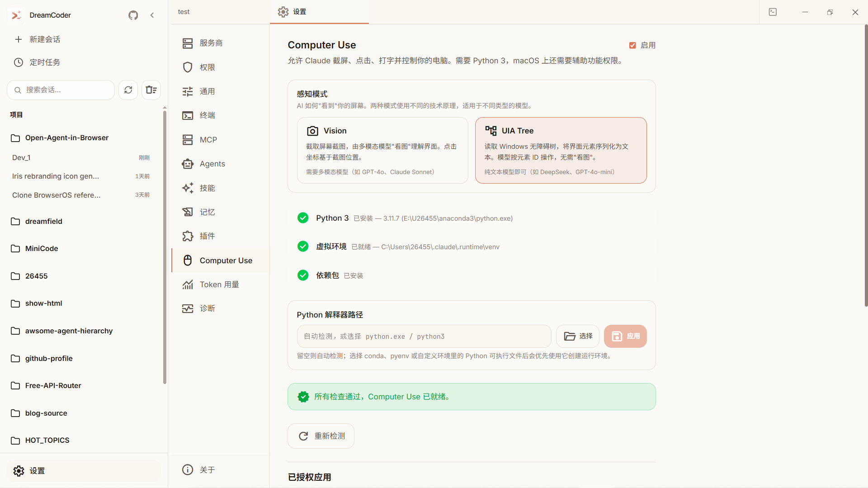Open the terminal panel icon in title bar

(773, 12)
